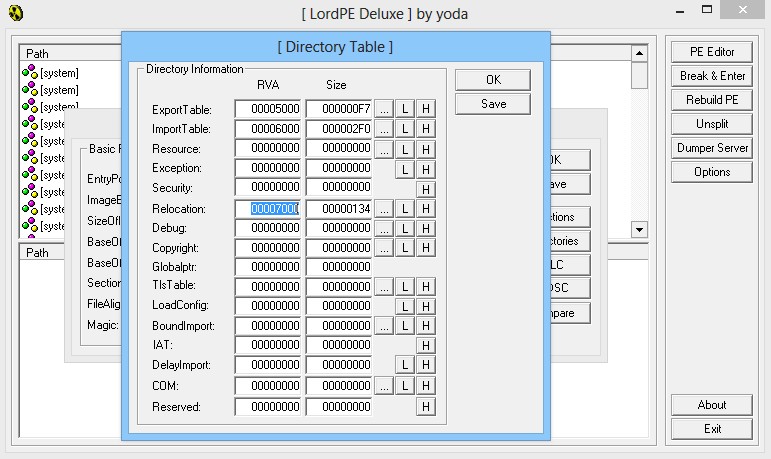Click OK in Directory Table dialog
The width and height of the screenshot is (771, 459).
493,80
